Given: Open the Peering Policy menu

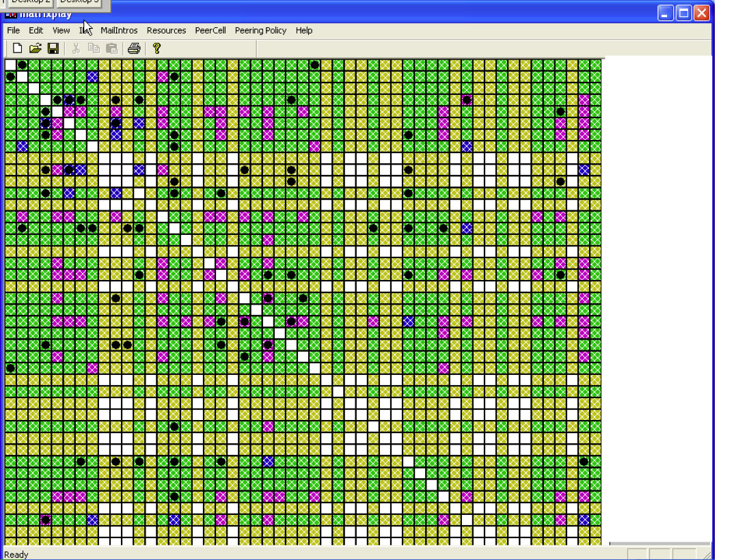Looking at the screenshot, I should (x=260, y=31).
